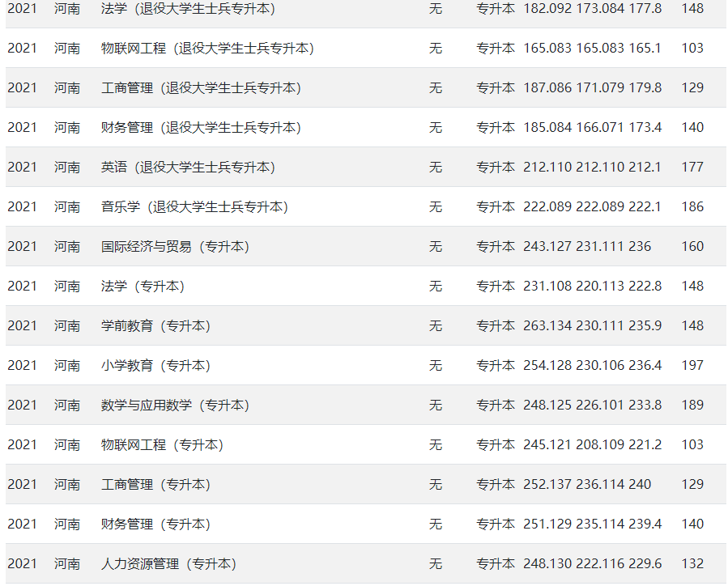Image resolution: width=728 pixels, height=586 pixels.
Task: Select 财务管理（退役大学生士兵专升本） row name
Action: pyautogui.click(x=201, y=128)
